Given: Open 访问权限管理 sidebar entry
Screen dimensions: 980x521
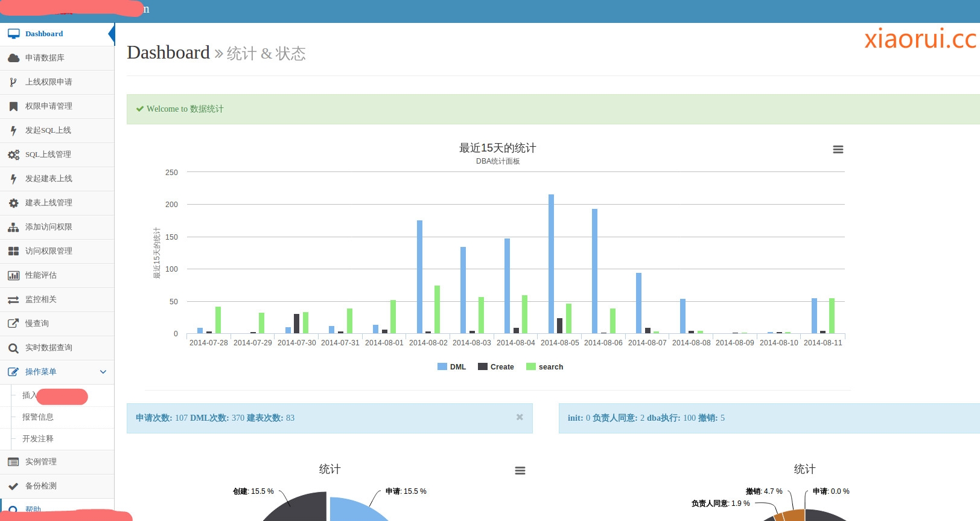Looking at the screenshot, I should 57,251.
